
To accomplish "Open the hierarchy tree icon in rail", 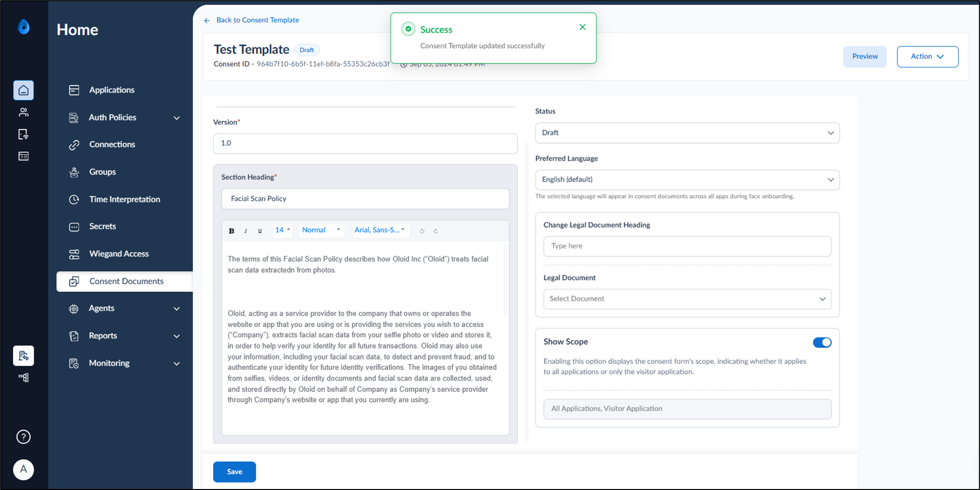I will tap(23, 378).
